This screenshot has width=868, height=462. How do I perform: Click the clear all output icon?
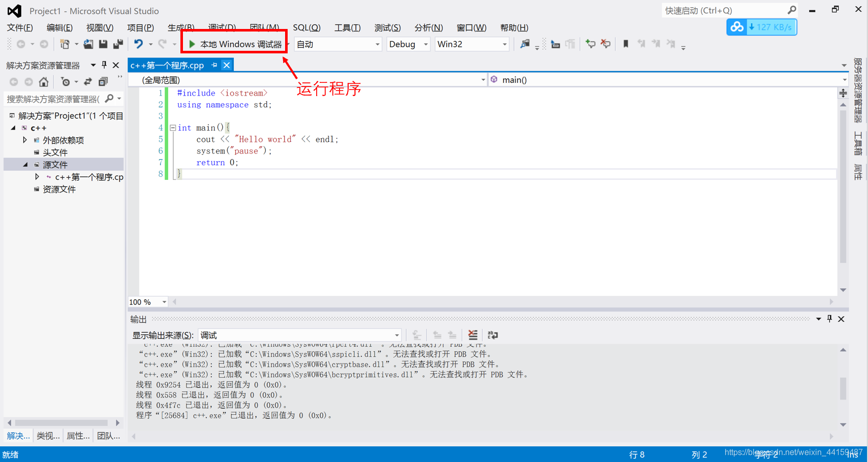(x=473, y=335)
